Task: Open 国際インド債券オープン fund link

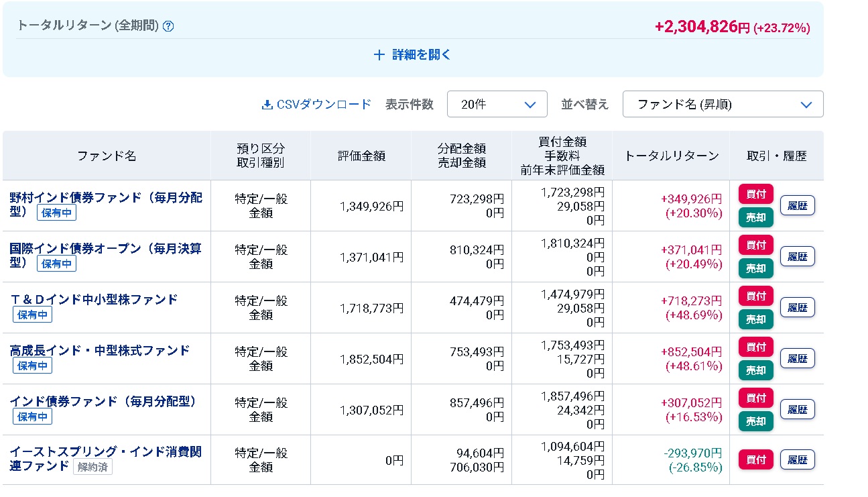Action: click(x=105, y=249)
